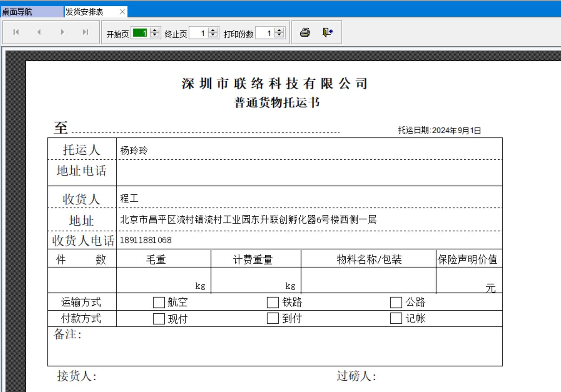The height and width of the screenshot is (392, 561).
Task: Go to the first page
Action: pos(16,32)
